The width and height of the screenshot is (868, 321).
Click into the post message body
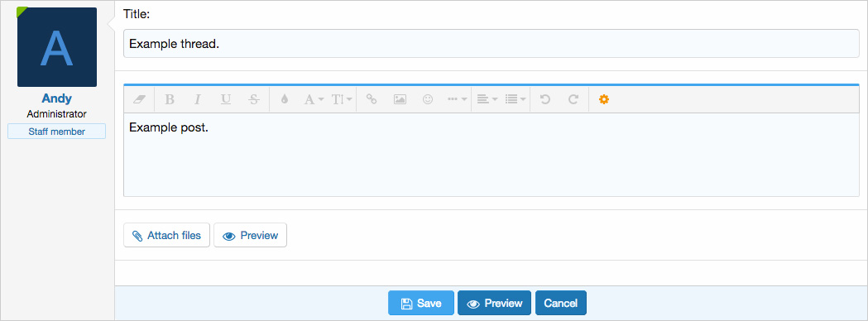point(491,155)
